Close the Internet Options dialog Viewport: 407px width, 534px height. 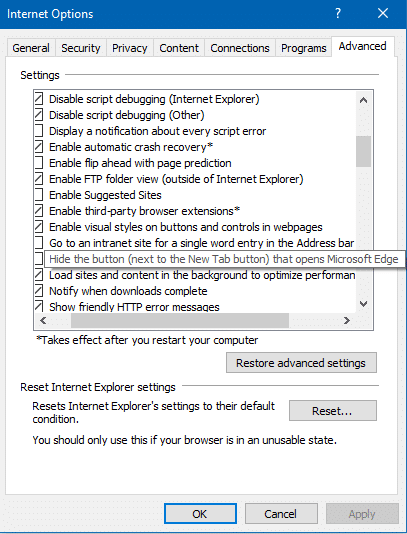(x=383, y=14)
